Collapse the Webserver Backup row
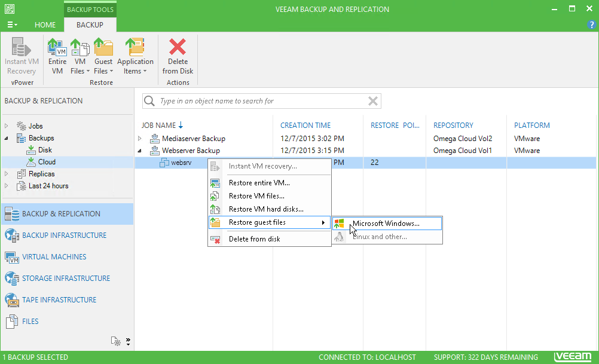The width and height of the screenshot is (599, 364). click(x=140, y=151)
